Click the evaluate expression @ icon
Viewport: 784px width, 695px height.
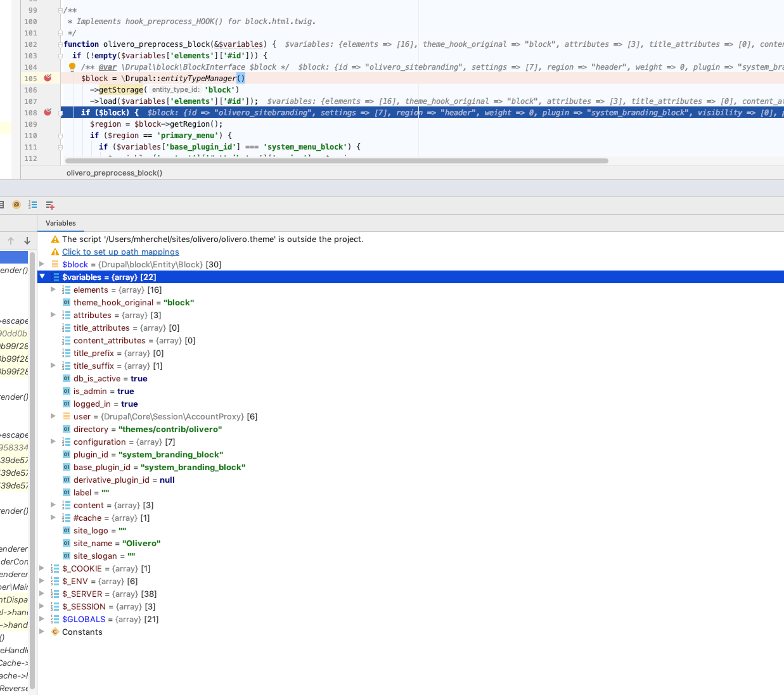(16, 205)
